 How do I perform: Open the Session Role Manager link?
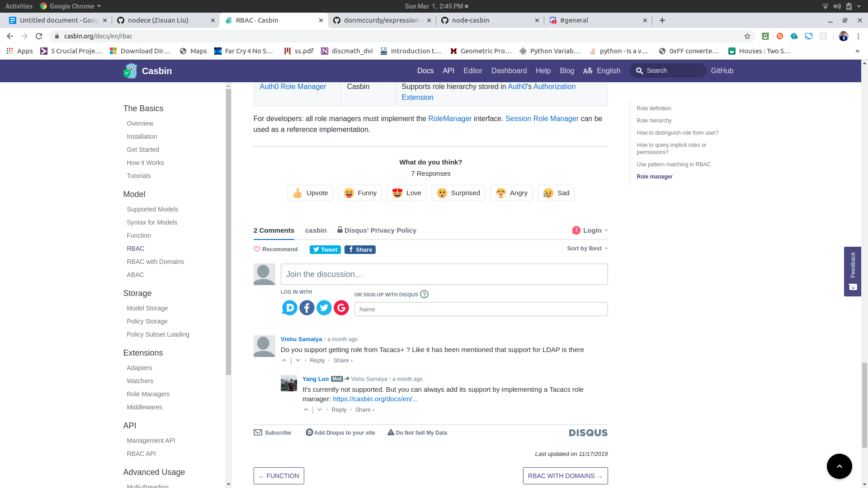[x=542, y=118]
